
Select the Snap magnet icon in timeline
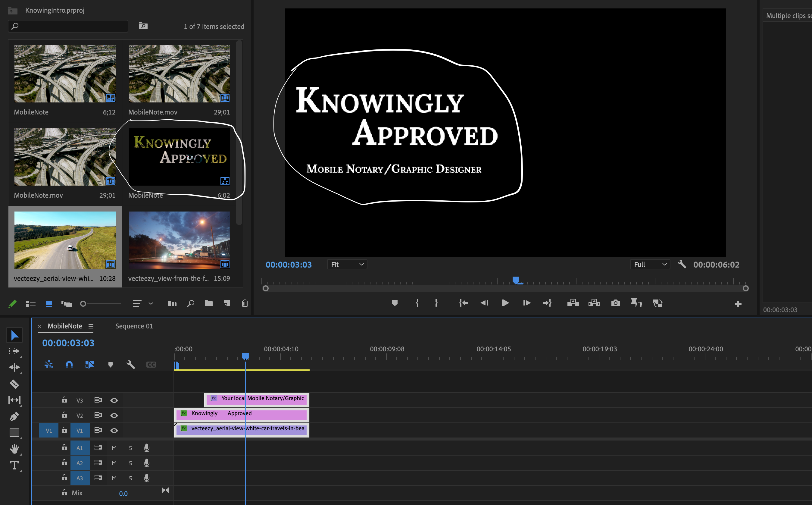pos(69,364)
